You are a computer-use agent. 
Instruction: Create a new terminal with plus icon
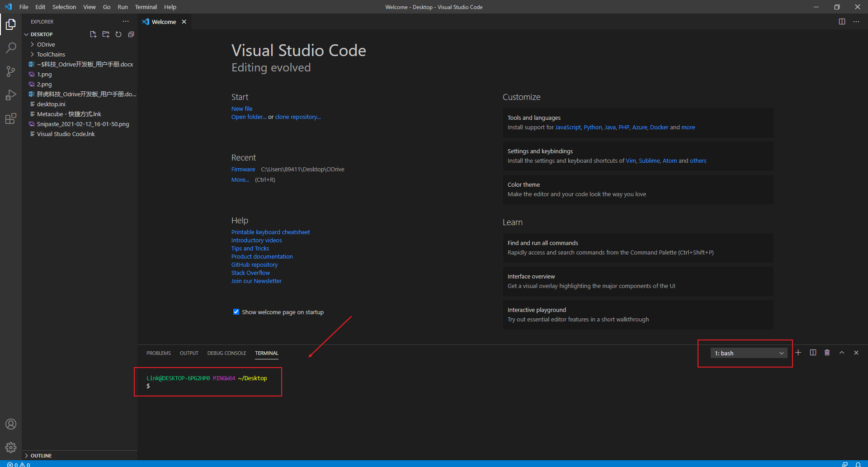tap(798, 353)
